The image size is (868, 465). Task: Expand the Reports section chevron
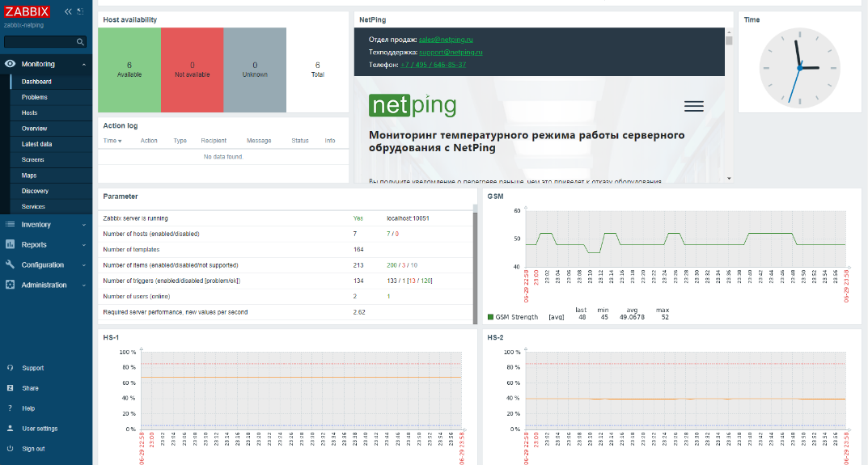[84, 245]
